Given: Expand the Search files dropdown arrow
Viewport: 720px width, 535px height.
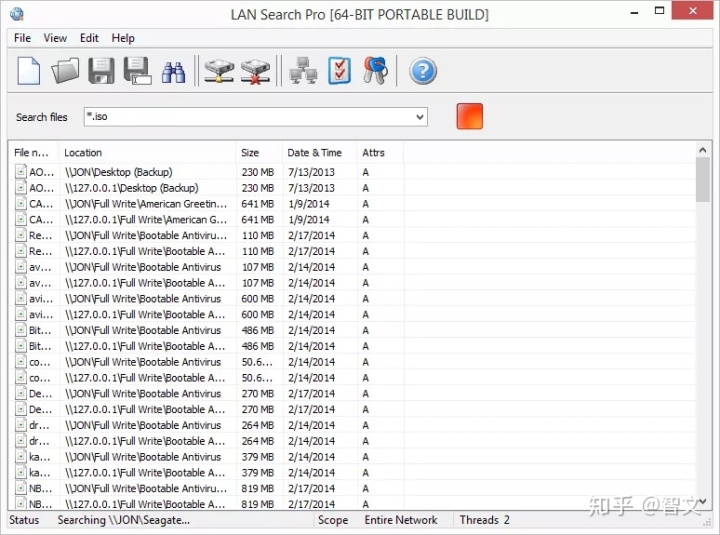Looking at the screenshot, I should tap(420, 117).
